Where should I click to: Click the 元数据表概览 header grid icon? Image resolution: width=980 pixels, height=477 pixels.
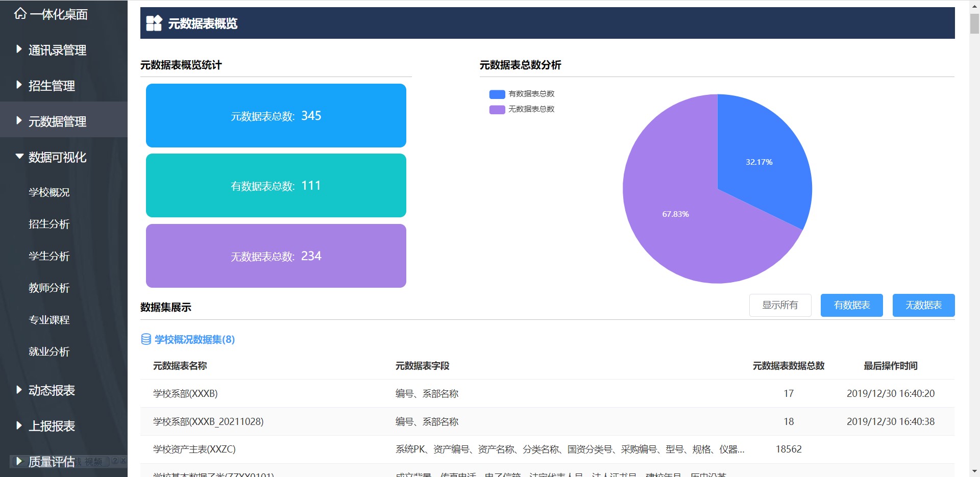154,23
